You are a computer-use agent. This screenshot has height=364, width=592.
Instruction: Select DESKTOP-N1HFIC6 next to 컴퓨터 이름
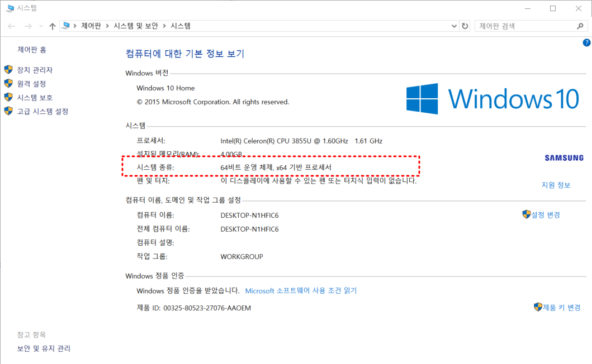249,215
